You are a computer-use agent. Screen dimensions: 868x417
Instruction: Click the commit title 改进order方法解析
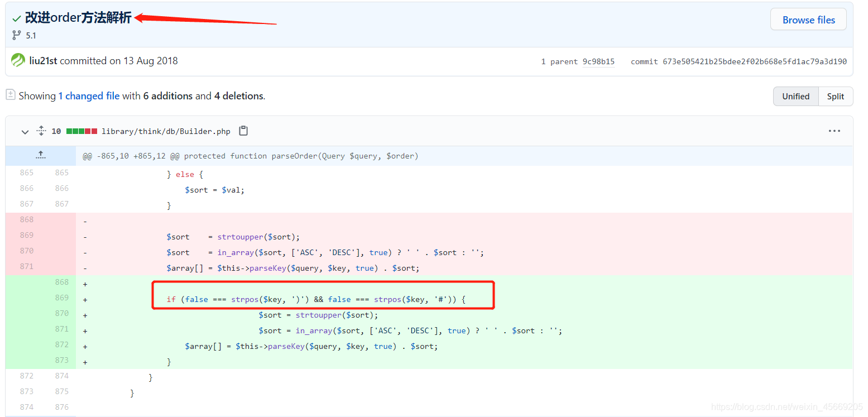tap(78, 18)
